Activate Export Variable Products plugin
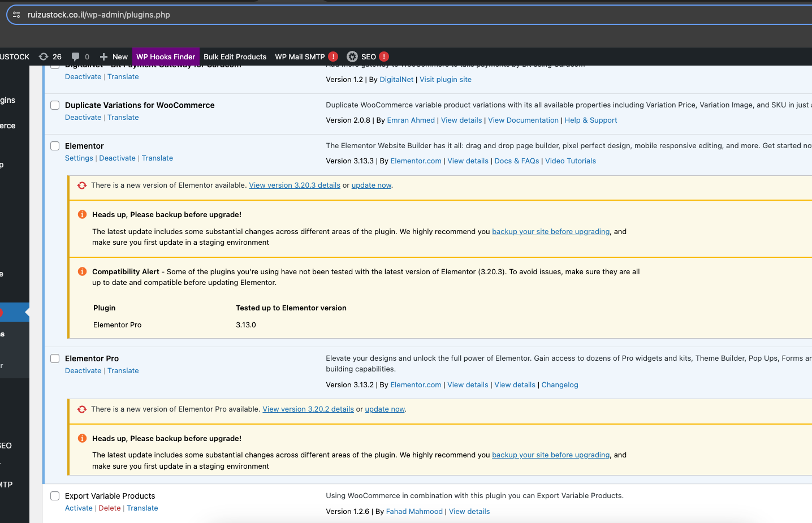812x523 pixels. click(79, 508)
